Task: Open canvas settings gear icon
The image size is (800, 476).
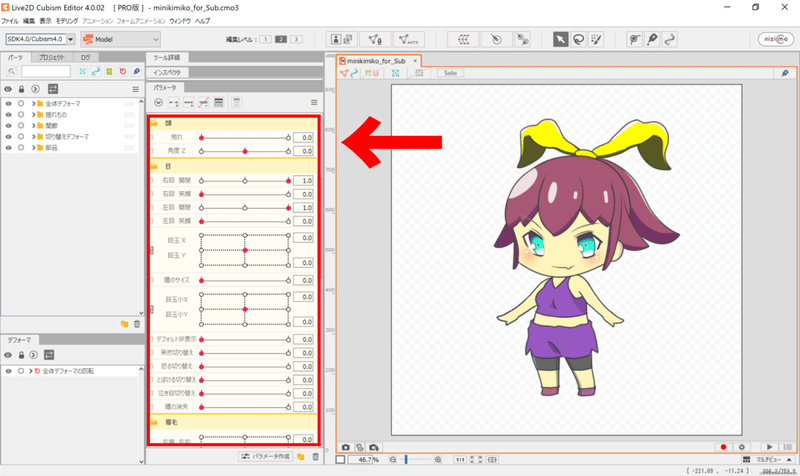Action: pyautogui.click(x=741, y=447)
